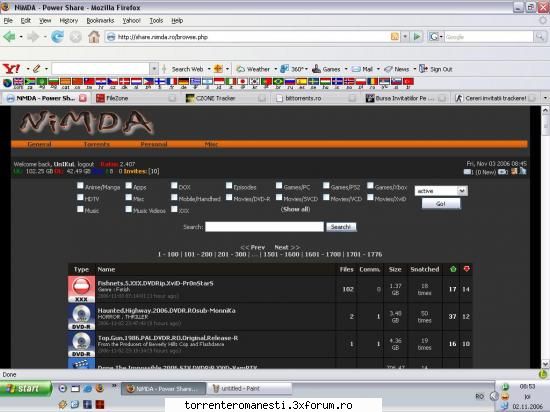Click the Windows Start button

26,389
